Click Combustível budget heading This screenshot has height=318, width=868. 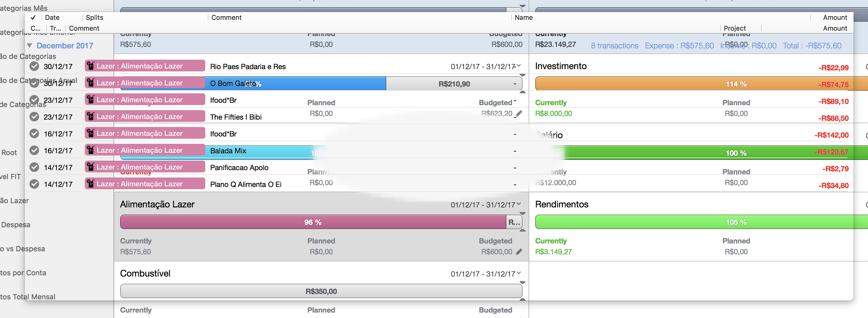click(x=145, y=274)
